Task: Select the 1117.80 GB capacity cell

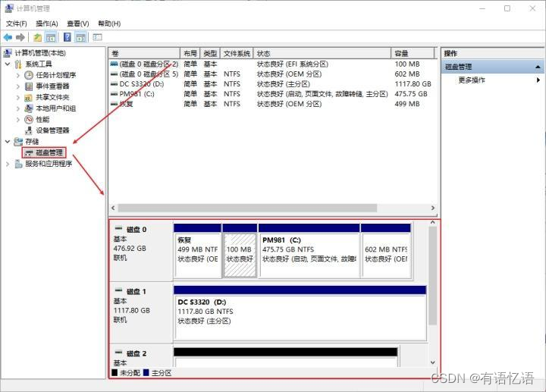Action: [x=413, y=84]
